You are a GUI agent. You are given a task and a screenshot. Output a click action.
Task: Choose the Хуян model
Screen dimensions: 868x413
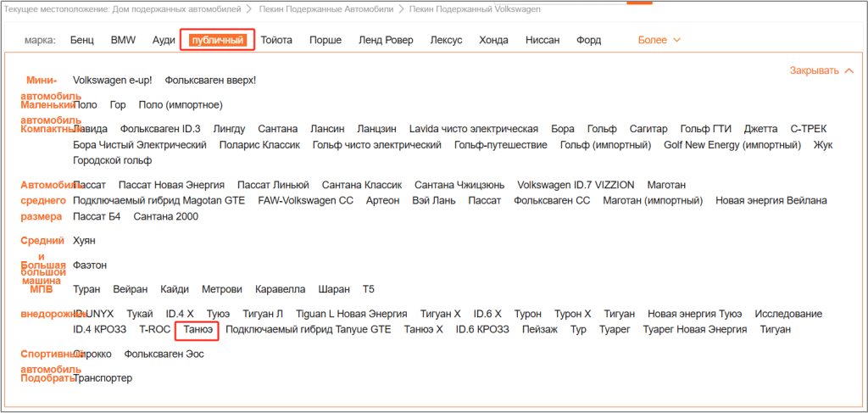click(x=85, y=241)
